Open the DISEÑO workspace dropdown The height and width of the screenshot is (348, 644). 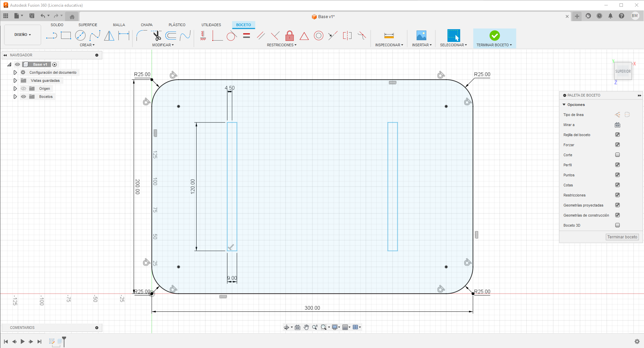click(x=22, y=35)
